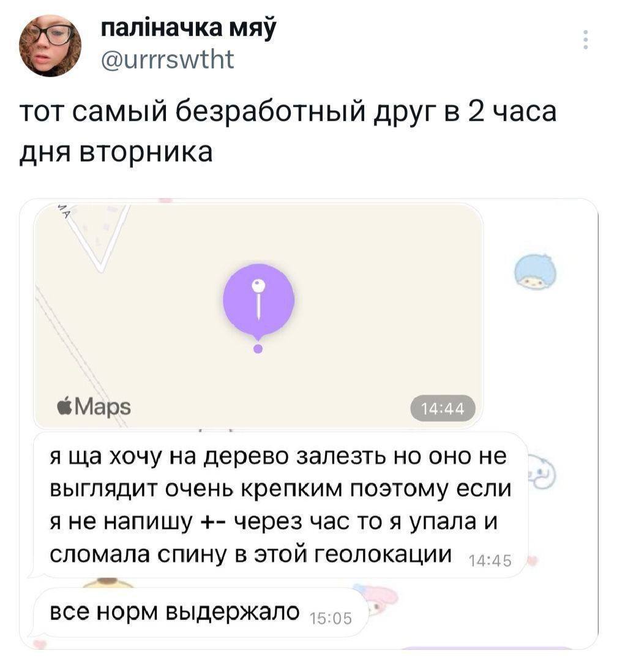Click the yellow character above the last message
The image size is (617, 672).
click(109, 583)
